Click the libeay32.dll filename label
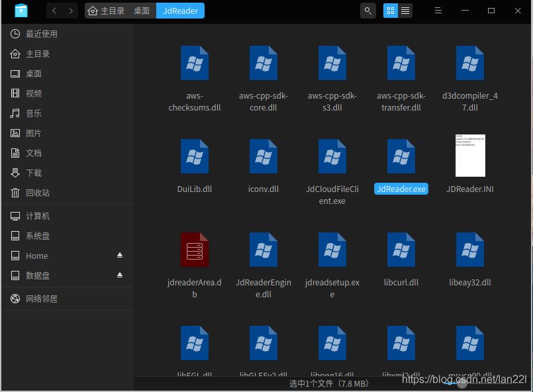533x392 pixels. [470, 283]
